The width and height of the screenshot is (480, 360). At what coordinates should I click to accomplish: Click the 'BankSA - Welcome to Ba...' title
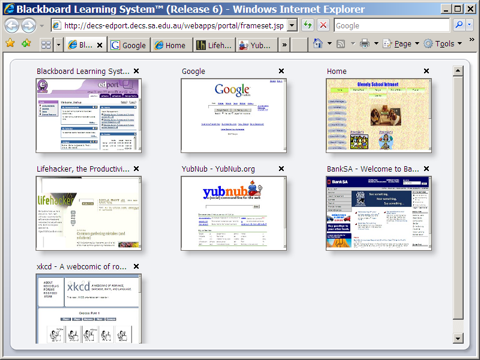(373, 169)
